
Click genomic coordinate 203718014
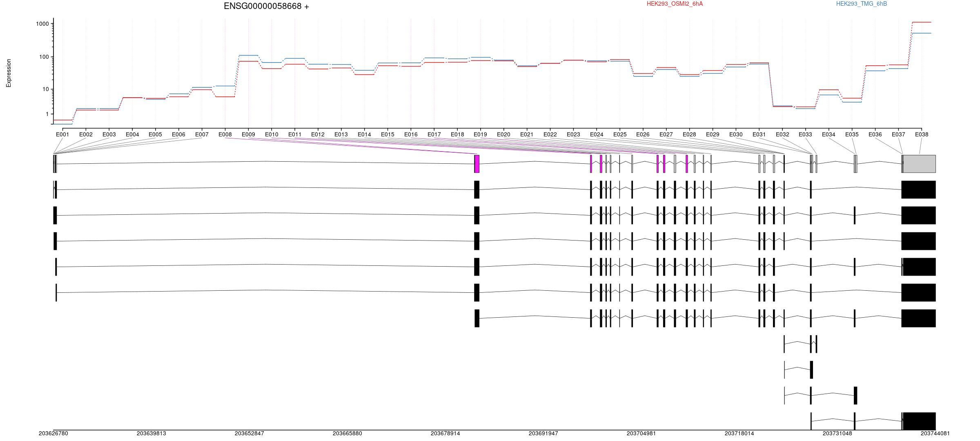click(x=739, y=434)
